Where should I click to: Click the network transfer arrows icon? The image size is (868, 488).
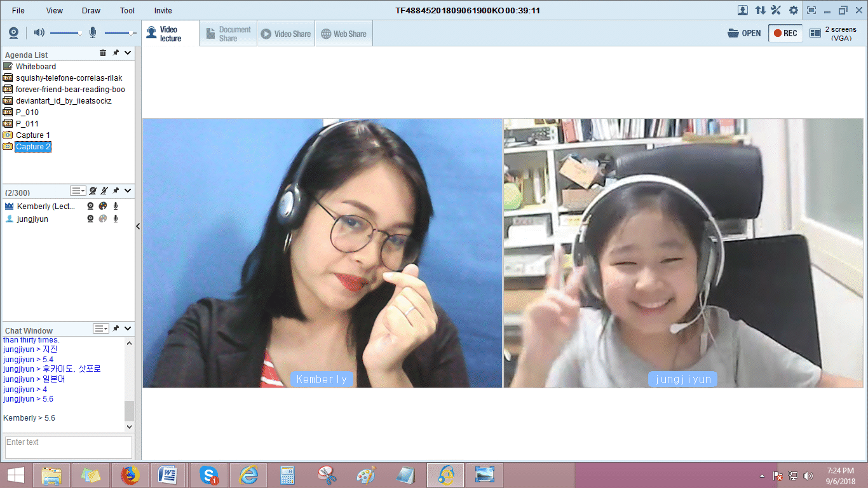coord(760,10)
